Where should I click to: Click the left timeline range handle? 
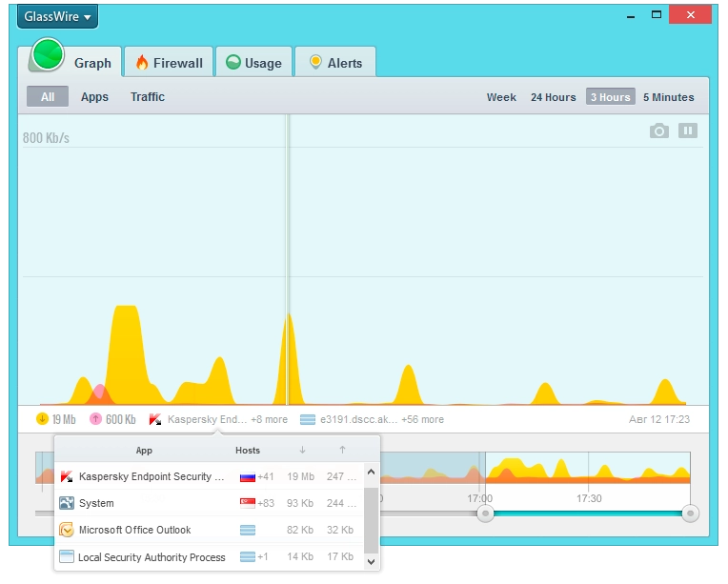485,514
